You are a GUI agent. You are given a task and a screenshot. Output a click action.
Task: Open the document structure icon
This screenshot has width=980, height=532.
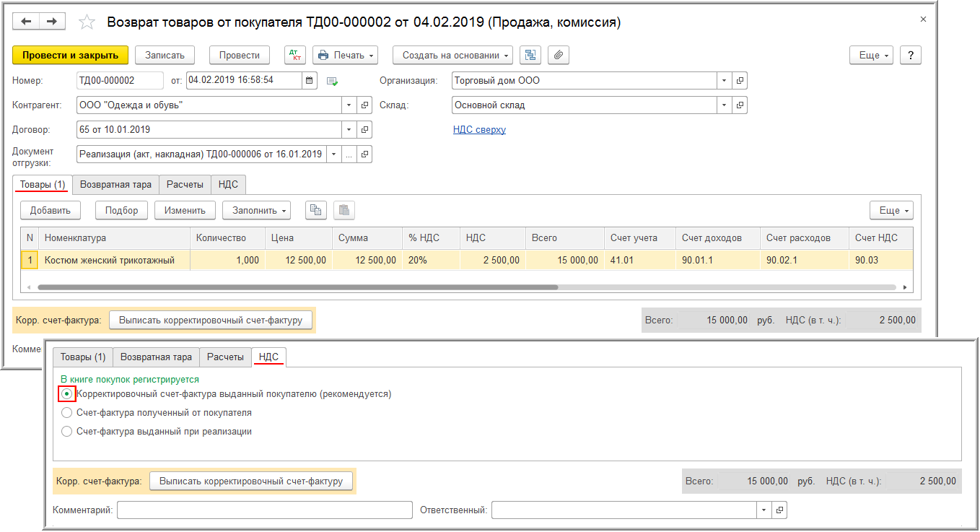coord(530,55)
